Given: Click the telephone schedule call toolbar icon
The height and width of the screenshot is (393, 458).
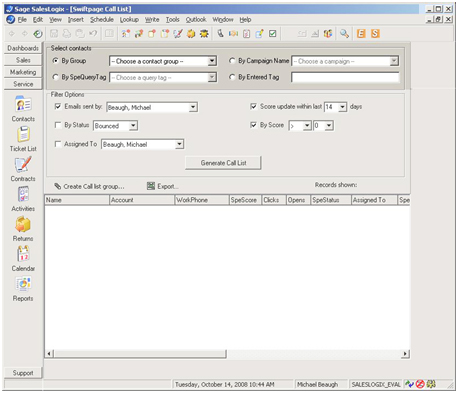Looking at the screenshot, I should (x=220, y=33).
